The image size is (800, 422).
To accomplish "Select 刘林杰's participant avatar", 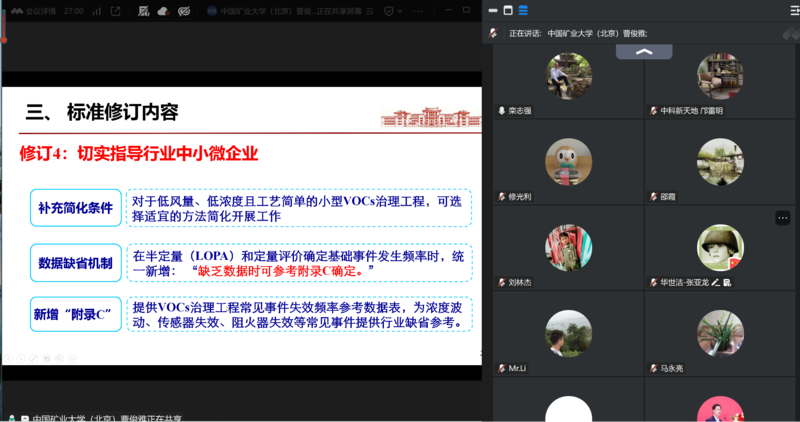I will coord(568,247).
